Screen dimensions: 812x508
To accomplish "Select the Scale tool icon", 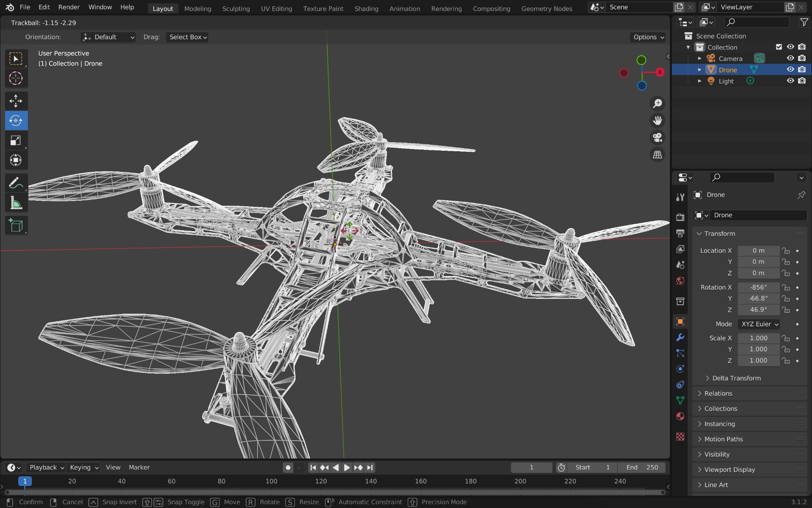I will [16, 141].
